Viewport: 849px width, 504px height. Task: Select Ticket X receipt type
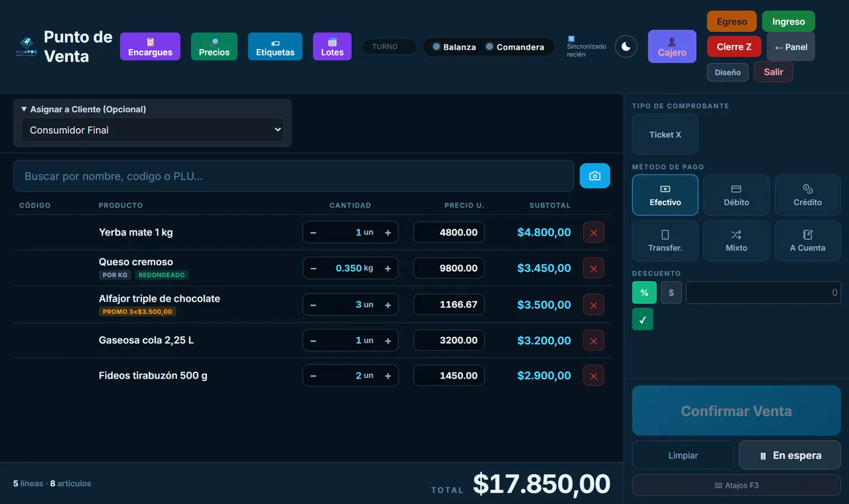click(665, 134)
